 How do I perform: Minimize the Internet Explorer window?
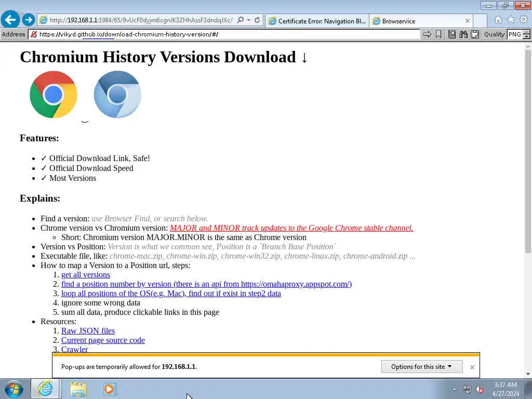tap(488, 5)
